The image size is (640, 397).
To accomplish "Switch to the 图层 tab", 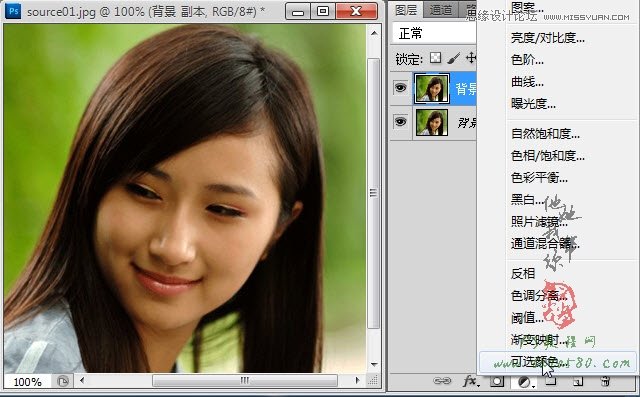I will tap(406, 10).
